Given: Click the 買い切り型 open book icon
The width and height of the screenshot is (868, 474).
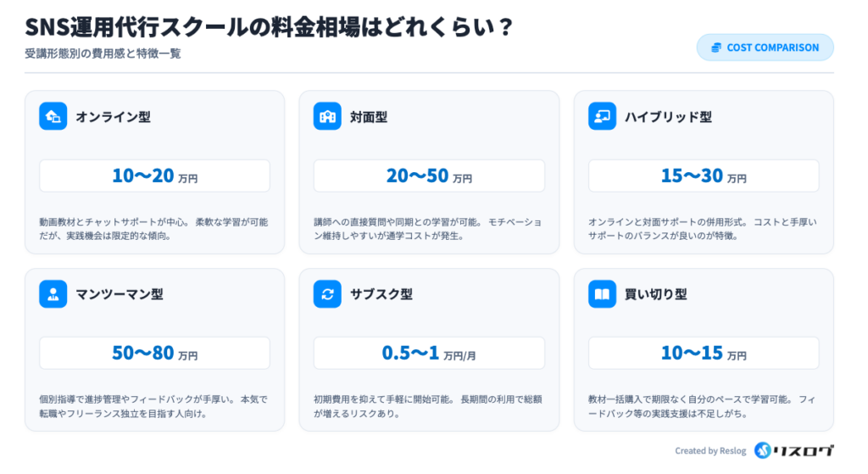Looking at the screenshot, I should (602, 294).
